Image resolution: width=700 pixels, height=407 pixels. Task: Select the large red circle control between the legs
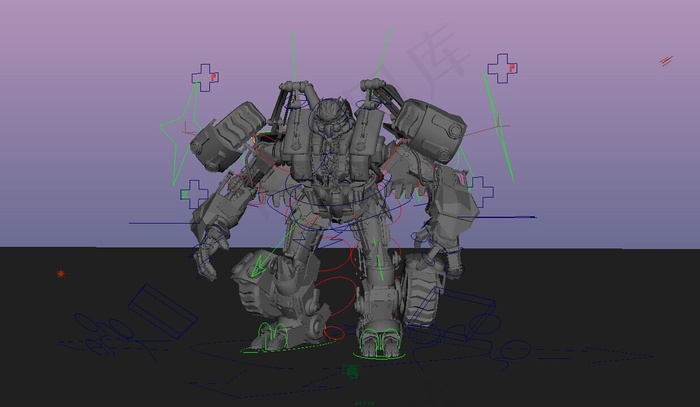point(335,296)
